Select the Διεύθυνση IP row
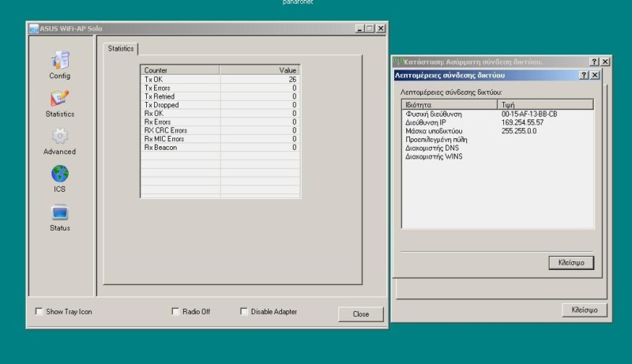Screen dimensions: 632x364 click(x=498, y=122)
